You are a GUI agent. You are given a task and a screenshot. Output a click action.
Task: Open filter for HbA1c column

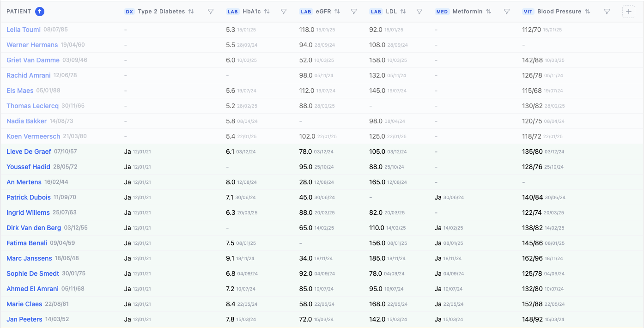pyautogui.click(x=284, y=12)
